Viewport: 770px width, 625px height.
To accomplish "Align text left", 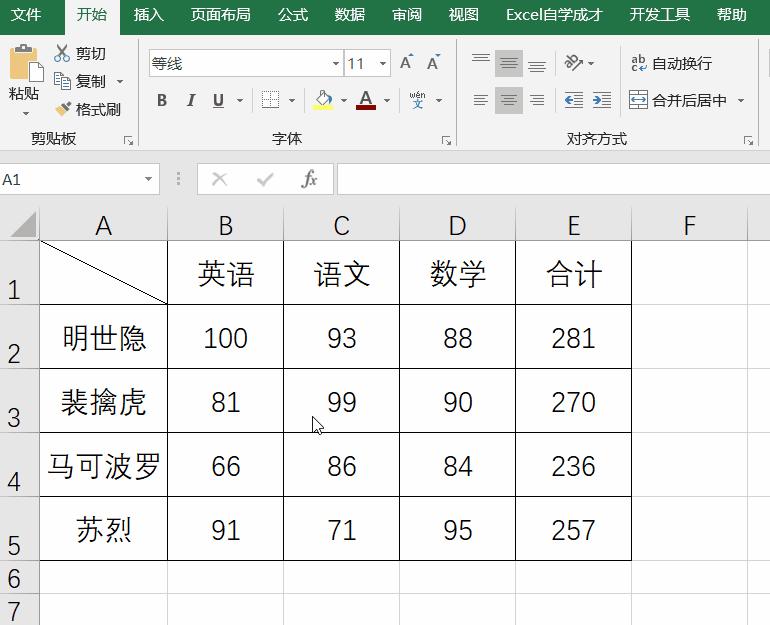I will (x=481, y=100).
